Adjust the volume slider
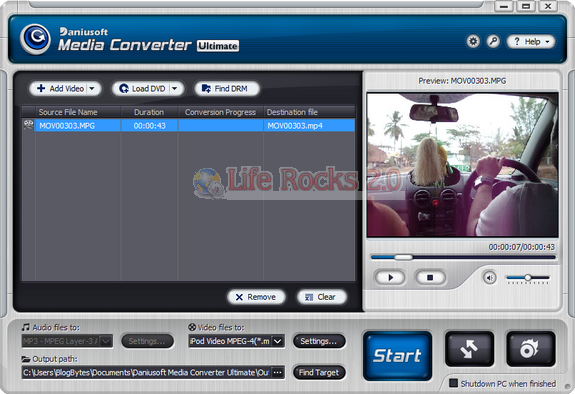The image size is (575, 394). click(527, 278)
